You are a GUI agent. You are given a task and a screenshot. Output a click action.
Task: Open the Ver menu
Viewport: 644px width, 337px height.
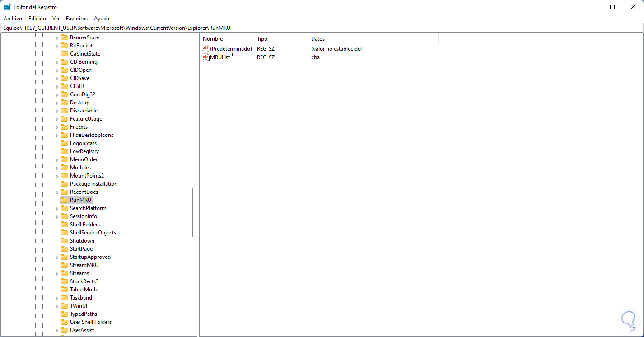coord(56,19)
